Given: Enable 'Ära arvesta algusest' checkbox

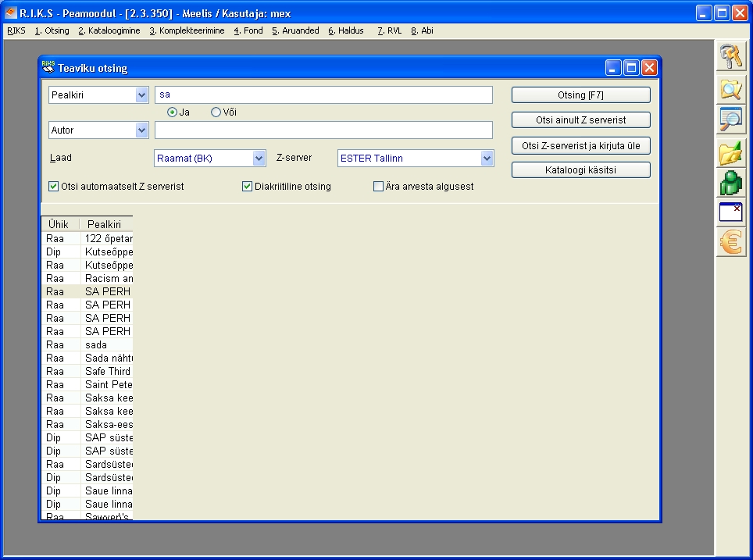Looking at the screenshot, I should point(379,187).
